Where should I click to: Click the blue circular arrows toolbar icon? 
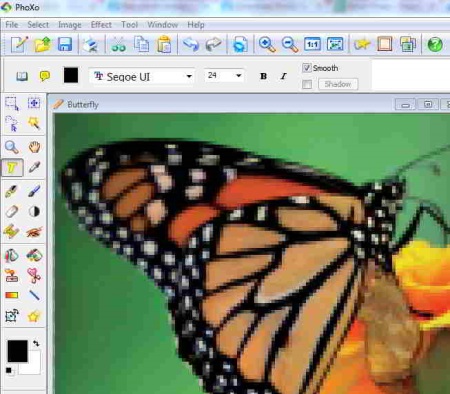tap(240, 44)
